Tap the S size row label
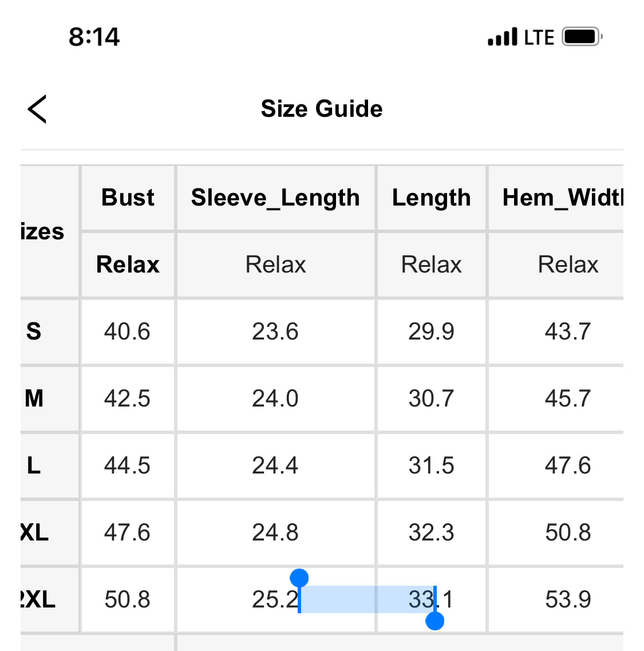This screenshot has width=644, height=651. coord(34,332)
